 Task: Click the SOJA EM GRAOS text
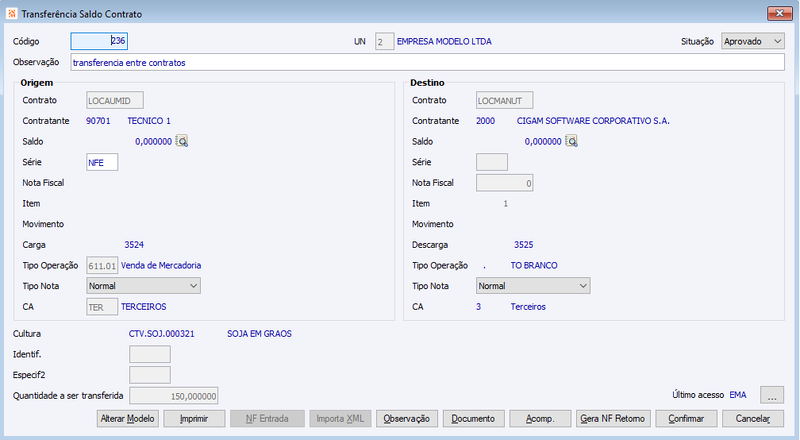click(259, 334)
